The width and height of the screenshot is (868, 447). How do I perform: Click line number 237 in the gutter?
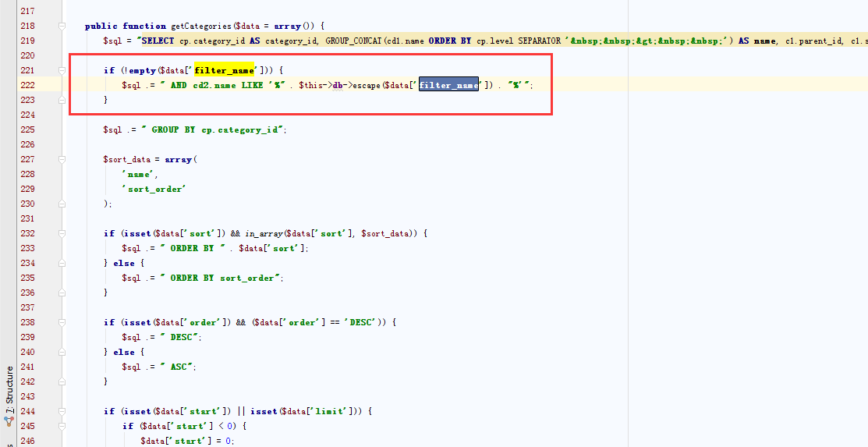coord(27,307)
